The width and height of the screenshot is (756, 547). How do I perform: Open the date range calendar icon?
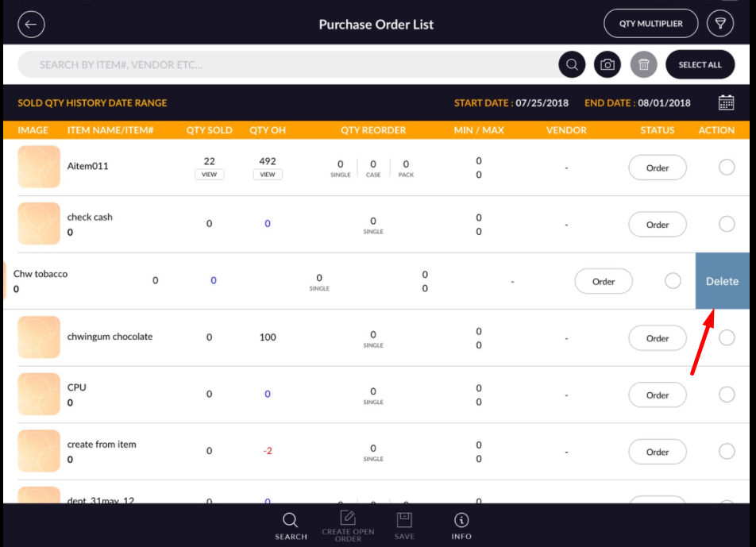(726, 102)
